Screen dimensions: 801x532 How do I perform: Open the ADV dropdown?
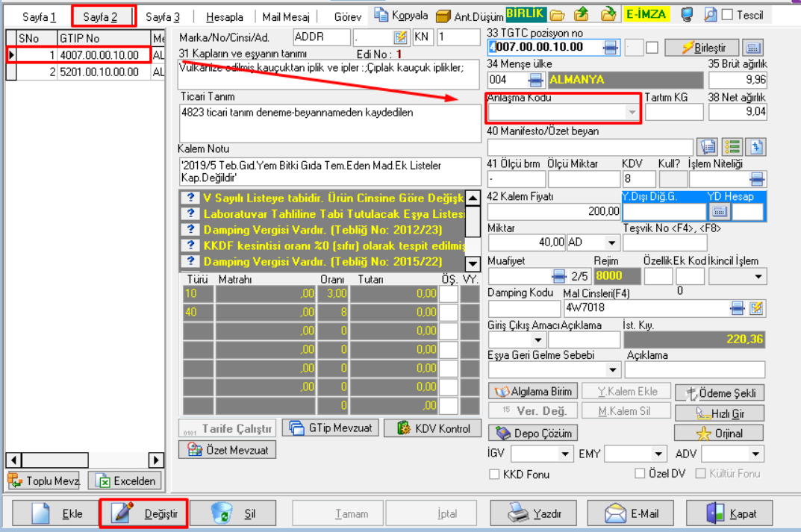pyautogui.click(x=755, y=454)
